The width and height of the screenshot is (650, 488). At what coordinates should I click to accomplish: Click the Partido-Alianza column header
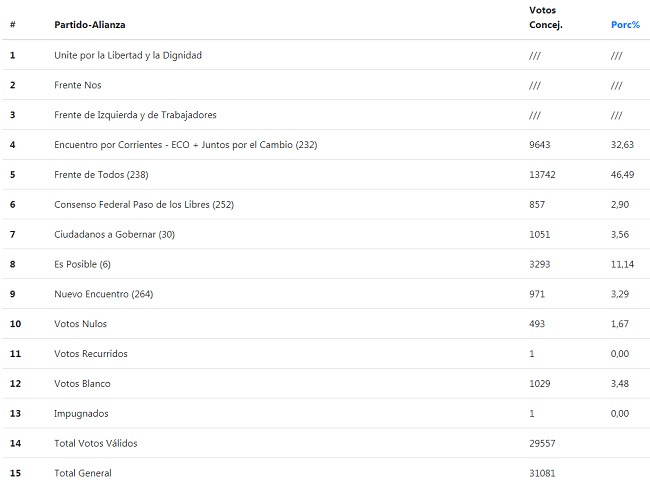tap(90, 25)
